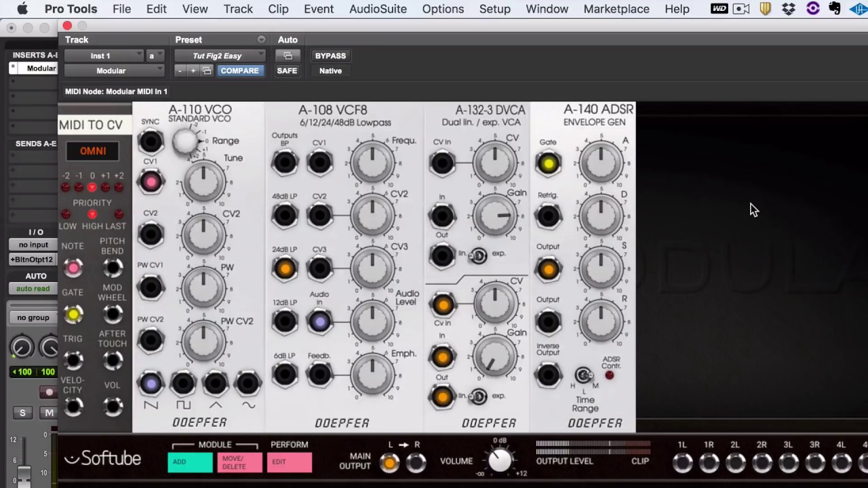Click the MOD WHEEL jack
This screenshot has width=868, height=488.
113,314
